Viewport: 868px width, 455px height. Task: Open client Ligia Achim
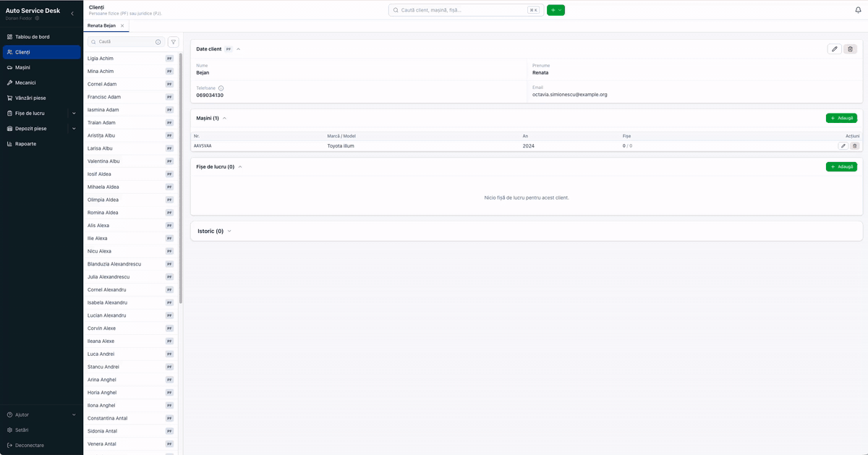click(x=131, y=59)
